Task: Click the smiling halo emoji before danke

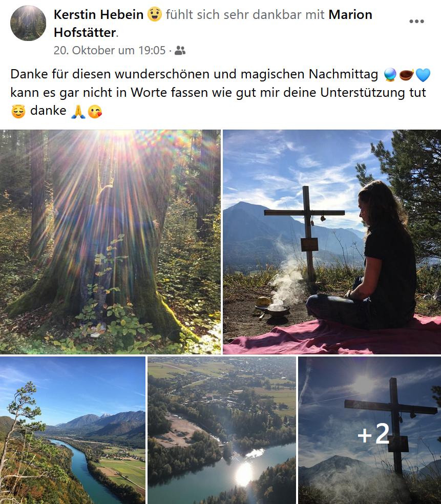Action: [x=18, y=112]
